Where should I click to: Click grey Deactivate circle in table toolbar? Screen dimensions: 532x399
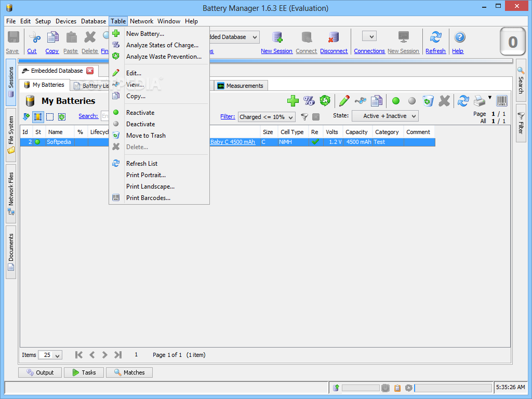pyautogui.click(x=412, y=101)
